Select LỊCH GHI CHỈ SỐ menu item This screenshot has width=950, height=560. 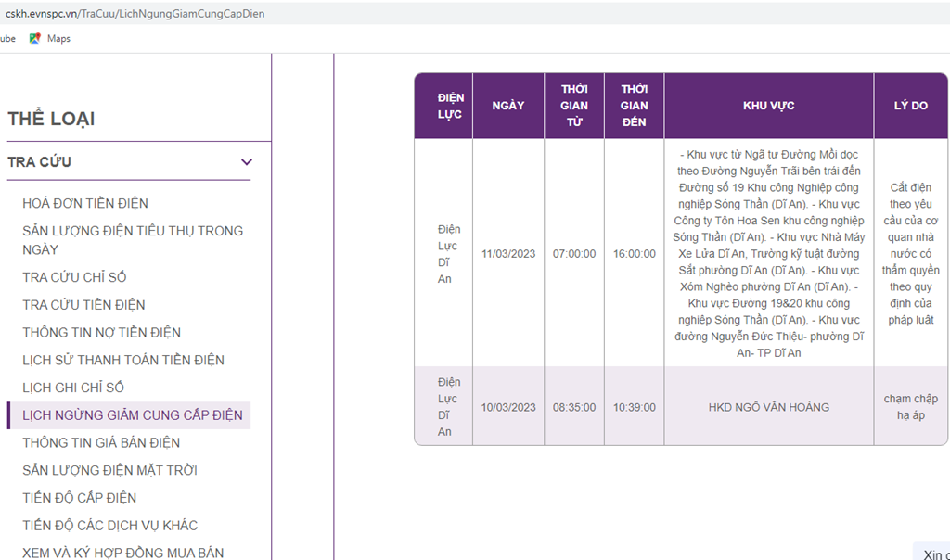72,388
